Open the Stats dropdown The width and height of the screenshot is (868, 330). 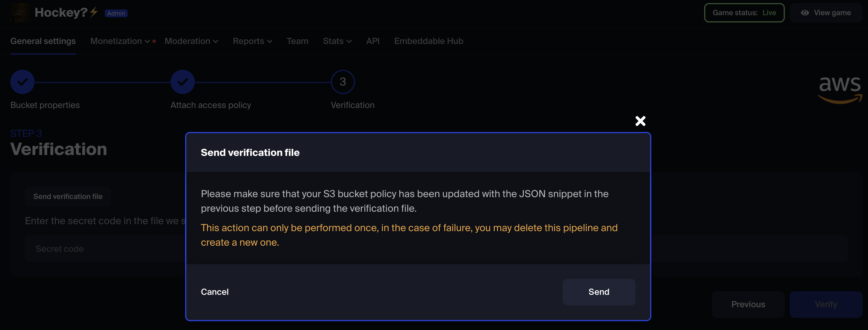click(x=337, y=41)
